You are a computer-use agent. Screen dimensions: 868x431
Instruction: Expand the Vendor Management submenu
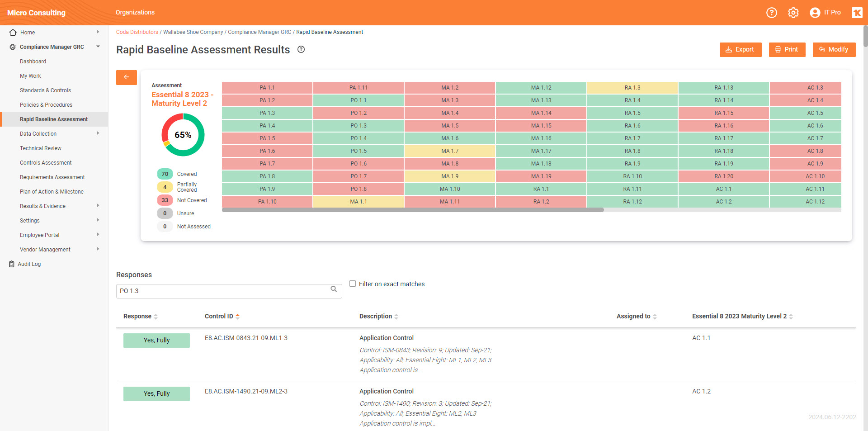[98, 249]
